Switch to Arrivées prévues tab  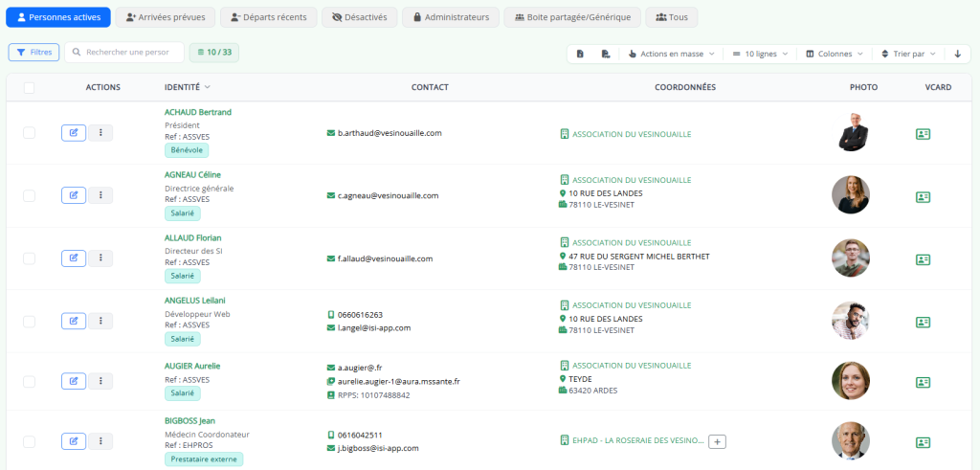[165, 17]
